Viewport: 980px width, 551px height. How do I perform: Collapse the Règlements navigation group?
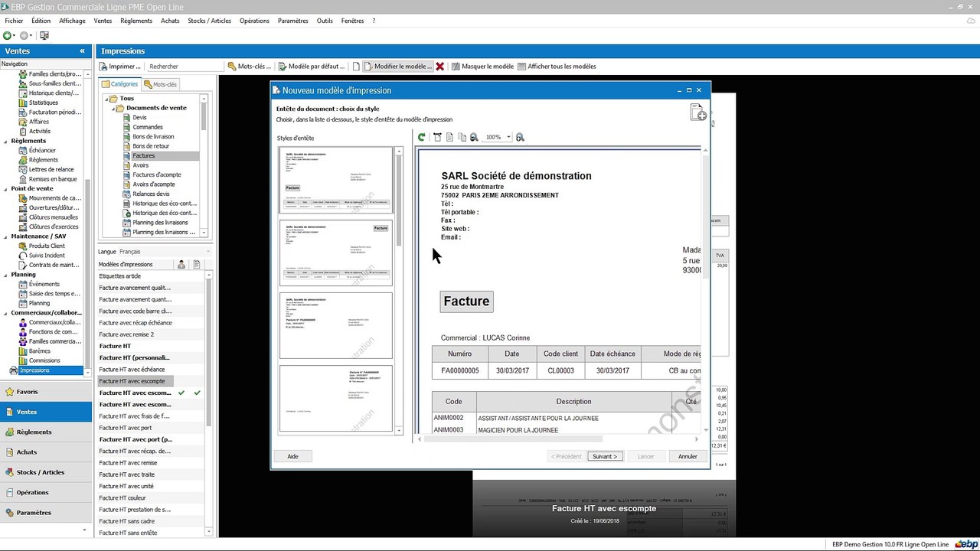click(x=5, y=141)
